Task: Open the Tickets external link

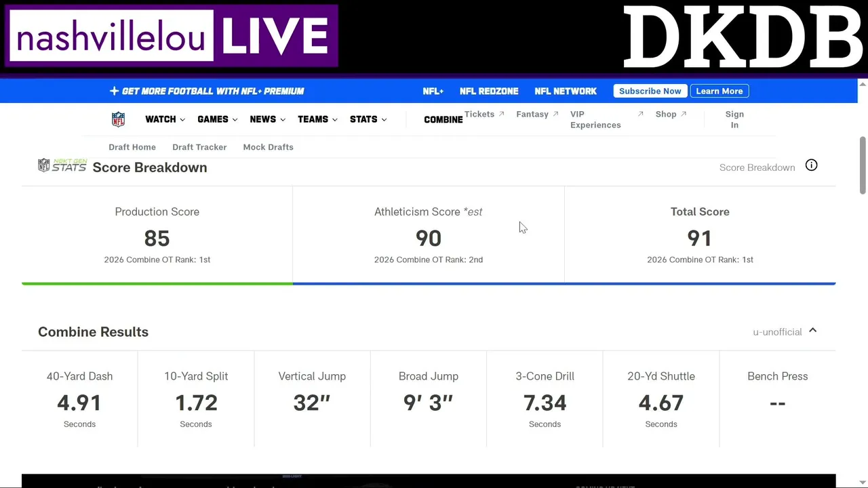Action: [484, 114]
